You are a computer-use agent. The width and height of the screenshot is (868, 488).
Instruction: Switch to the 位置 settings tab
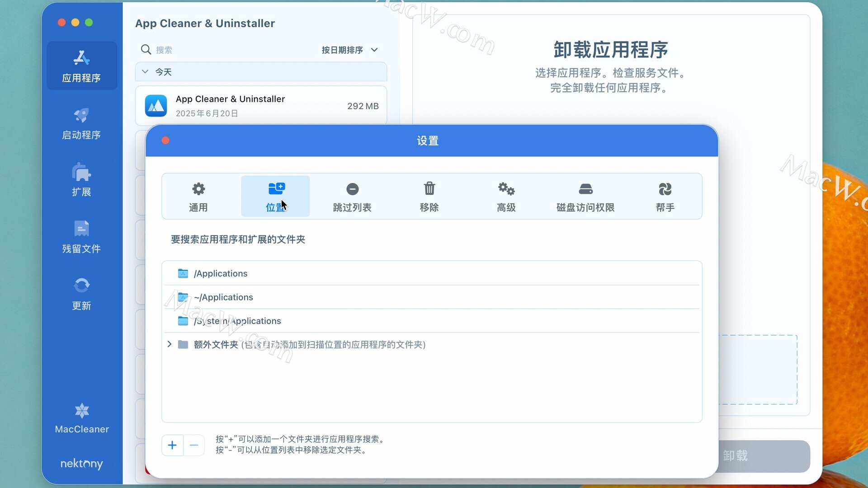(x=275, y=197)
